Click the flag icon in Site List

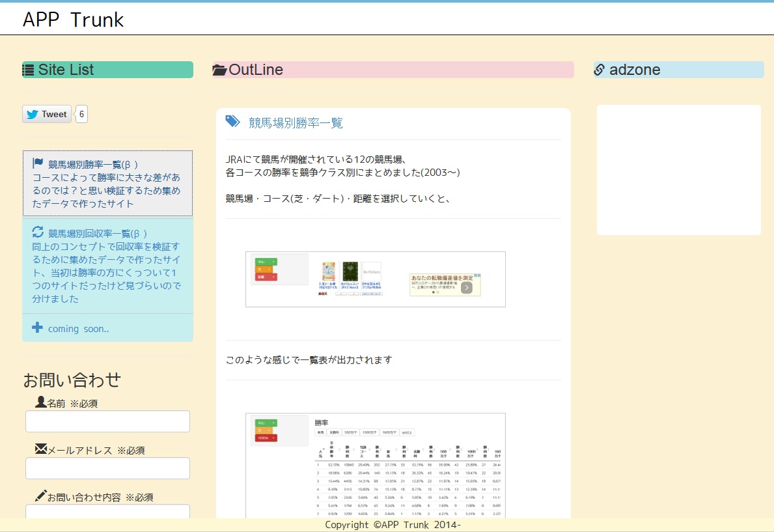[x=38, y=163]
